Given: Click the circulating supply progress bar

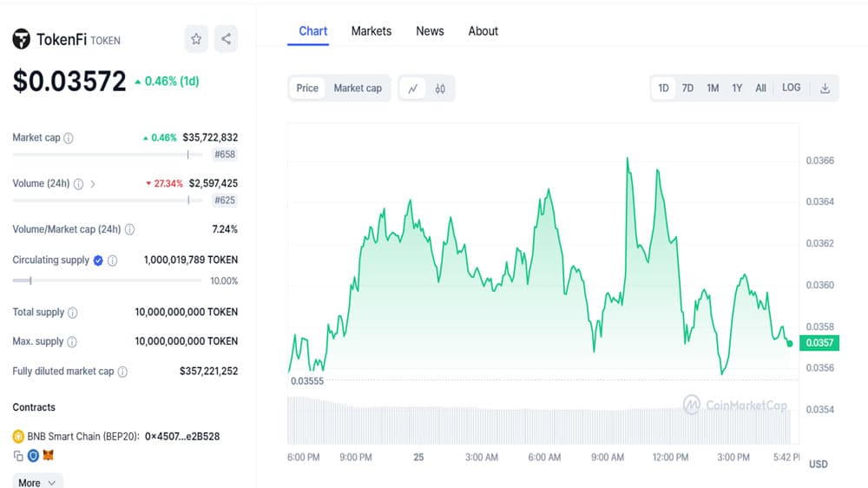Looking at the screenshot, I should 107,280.
